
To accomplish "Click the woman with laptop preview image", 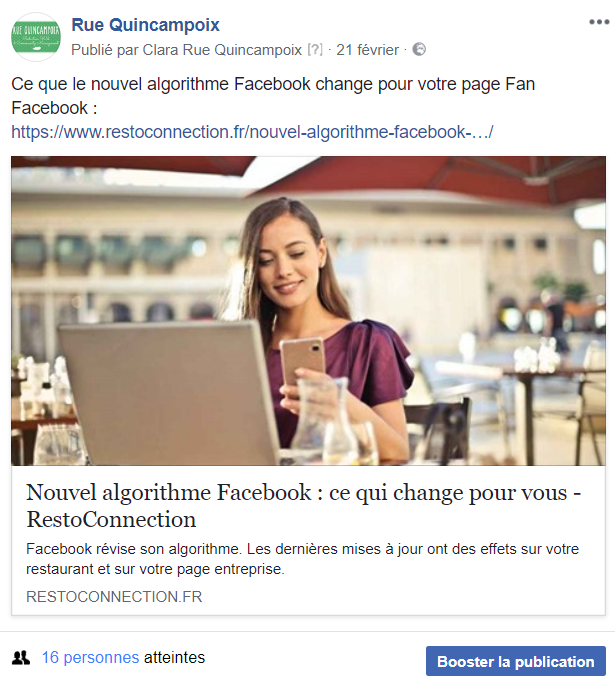I will coord(308,311).
